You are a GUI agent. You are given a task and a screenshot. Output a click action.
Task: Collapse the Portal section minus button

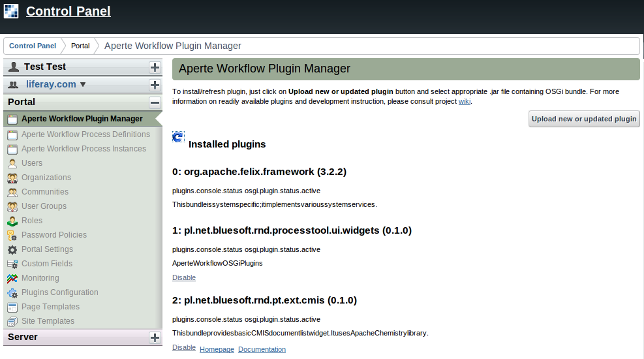[x=155, y=102]
